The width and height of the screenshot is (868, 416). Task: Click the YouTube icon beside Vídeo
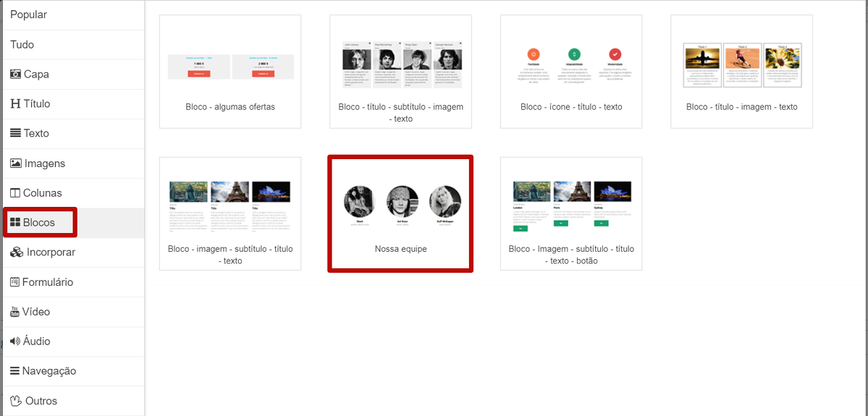15,312
